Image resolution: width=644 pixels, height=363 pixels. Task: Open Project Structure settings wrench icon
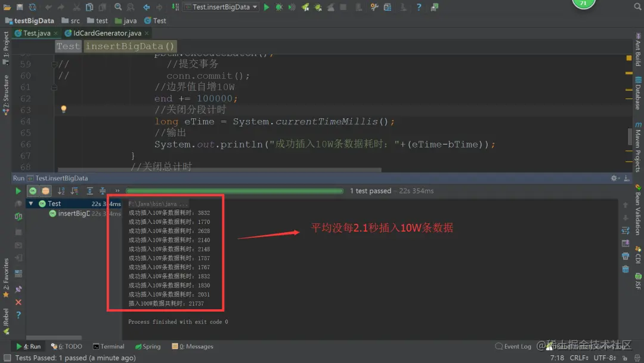(x=374, y=7)
